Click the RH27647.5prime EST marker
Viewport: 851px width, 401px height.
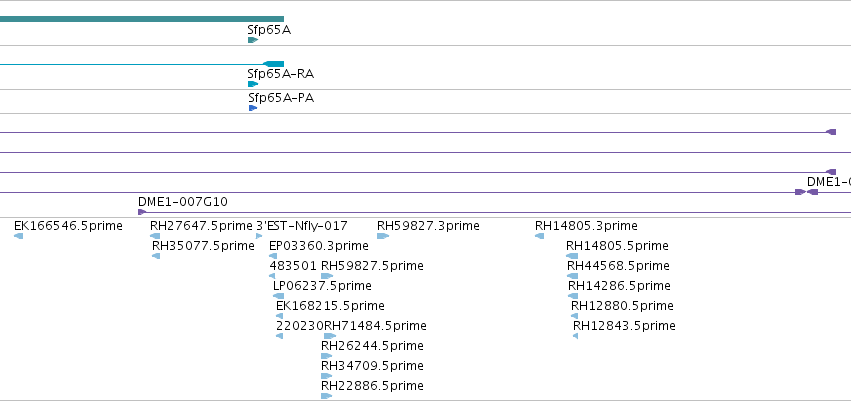(x=155, y=236)
